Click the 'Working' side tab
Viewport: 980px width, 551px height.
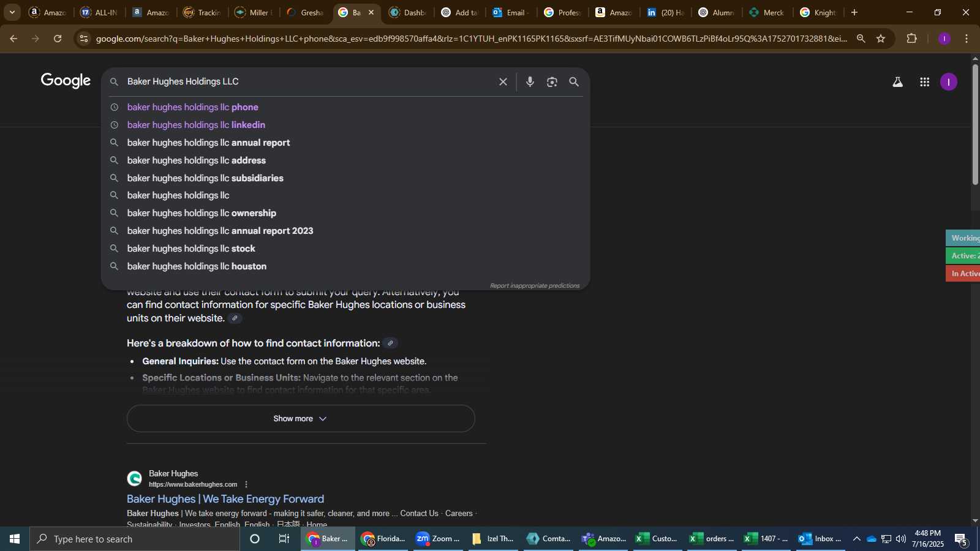963,238
